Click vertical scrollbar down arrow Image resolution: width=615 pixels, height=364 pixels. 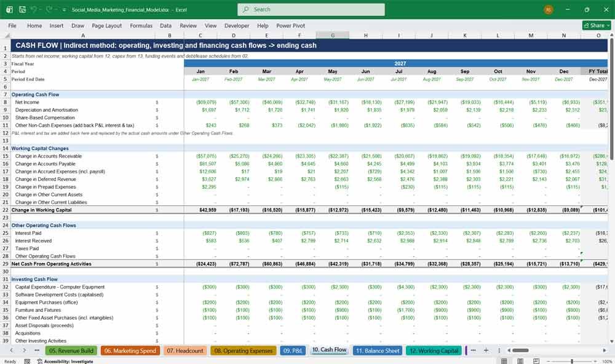click(x=611, y=341)
